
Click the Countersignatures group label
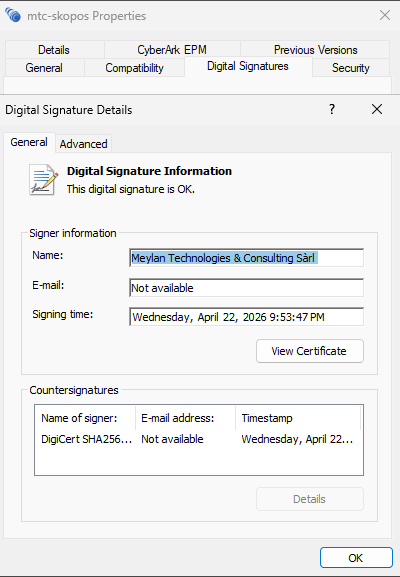coord(74,390)
